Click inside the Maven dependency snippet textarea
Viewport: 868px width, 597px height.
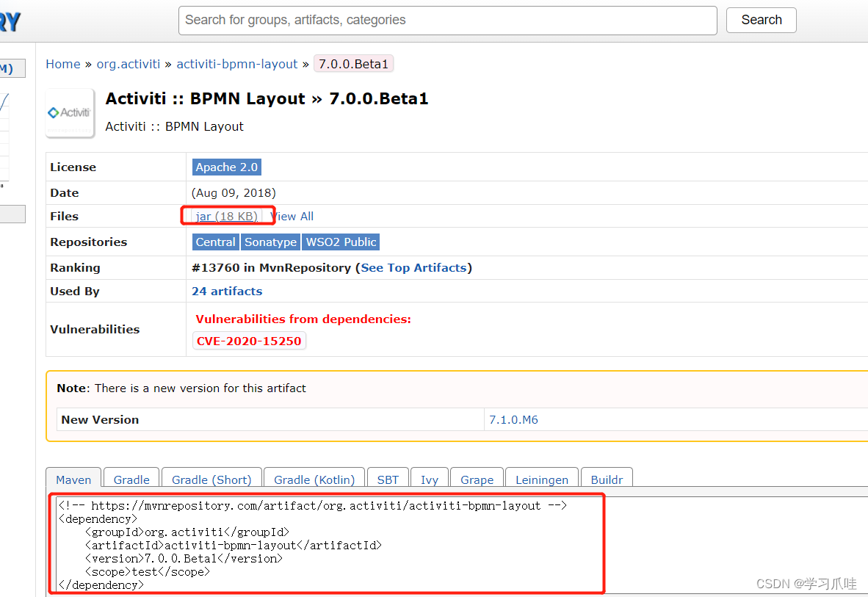click(462, 546)
